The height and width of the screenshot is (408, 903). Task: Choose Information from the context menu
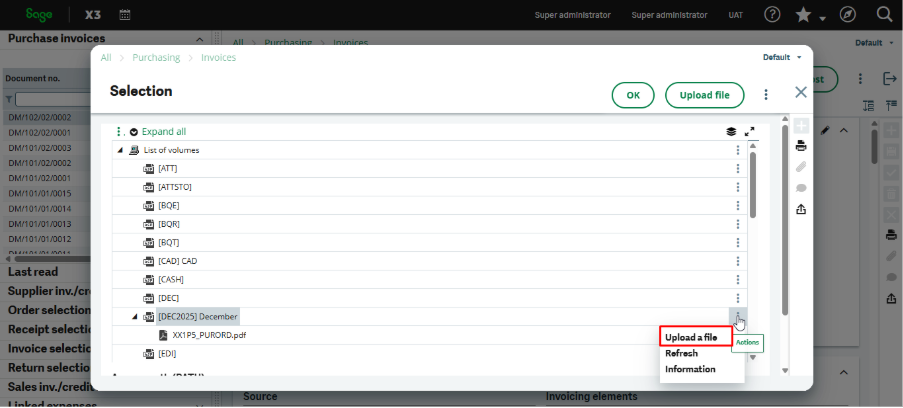tap(690, 369)
